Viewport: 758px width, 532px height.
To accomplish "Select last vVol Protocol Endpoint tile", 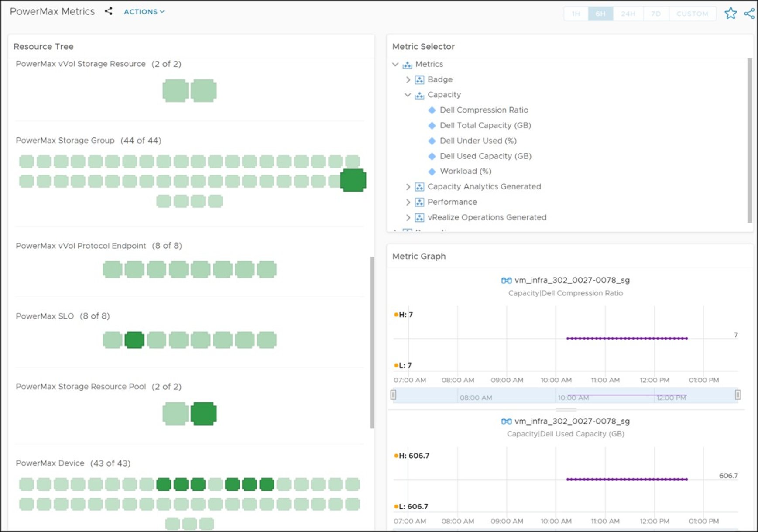I will coord(267,269).
